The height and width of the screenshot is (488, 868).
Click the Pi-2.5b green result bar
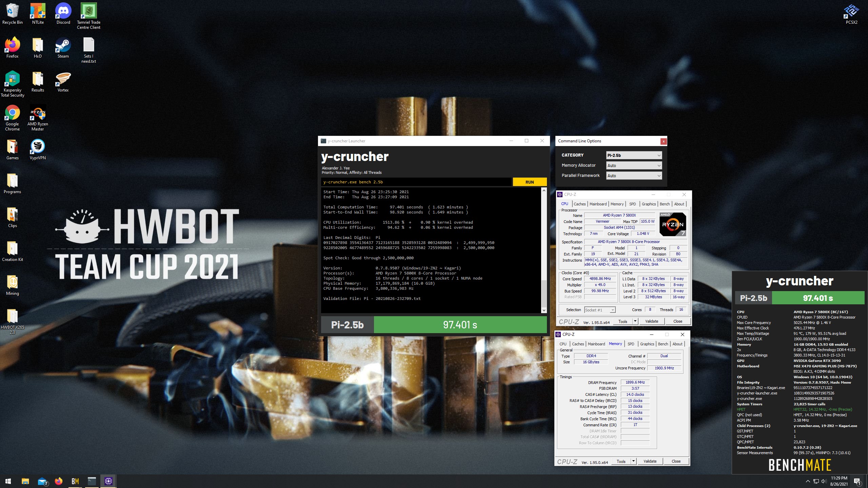(460, 325)
